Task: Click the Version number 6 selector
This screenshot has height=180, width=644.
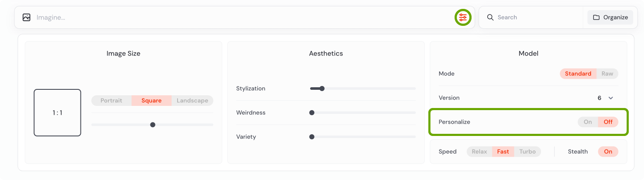Action: (600, 98)
